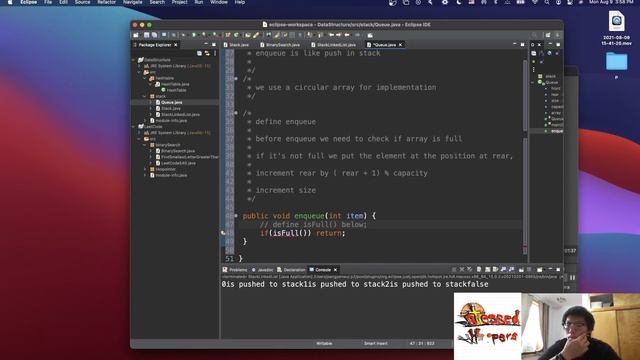
Task: Click the Open Type toolbar icon
Action: tap(248, 35)
